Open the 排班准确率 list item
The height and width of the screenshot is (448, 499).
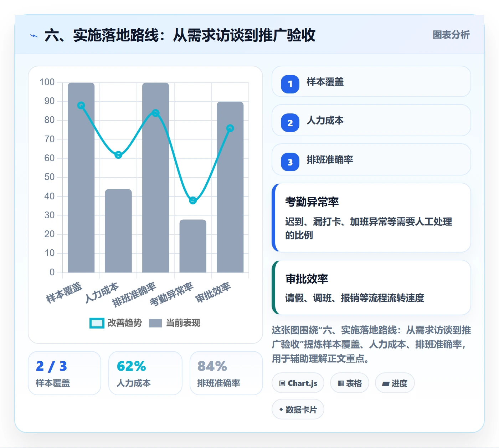(x=371, y=159)
